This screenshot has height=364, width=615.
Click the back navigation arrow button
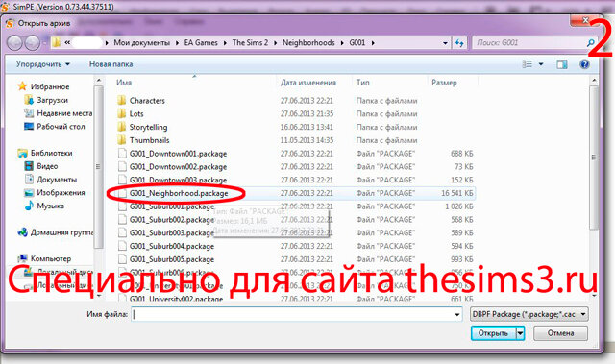point(15,42)
